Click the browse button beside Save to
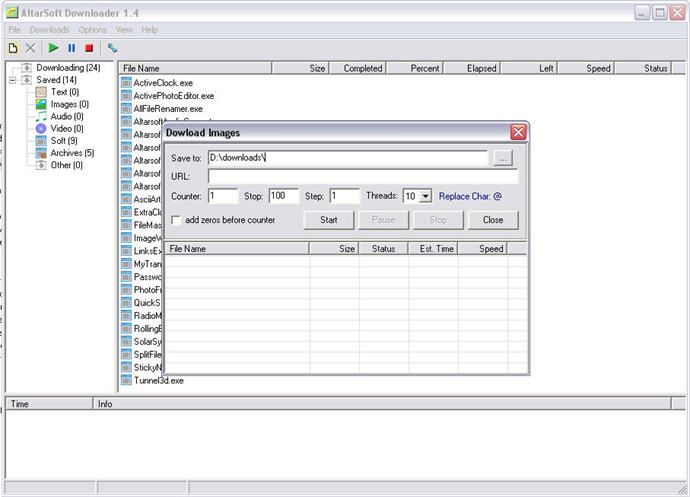This screenshot has height=497, width=690. (x=503, y=158)
